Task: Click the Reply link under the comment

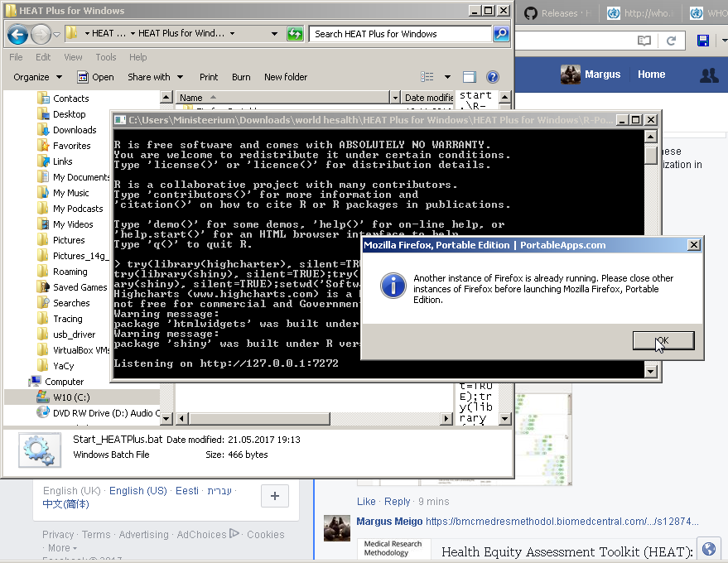Action: [397, 502]
